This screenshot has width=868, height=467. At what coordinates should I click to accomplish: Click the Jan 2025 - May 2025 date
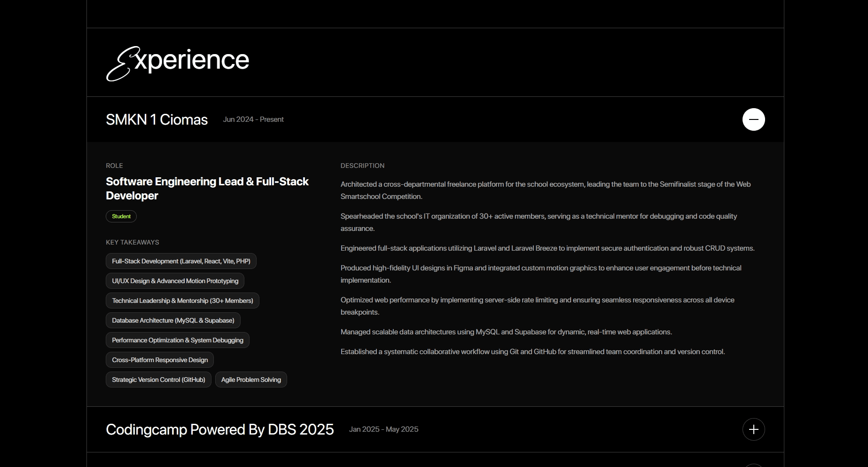click(383, 429)
